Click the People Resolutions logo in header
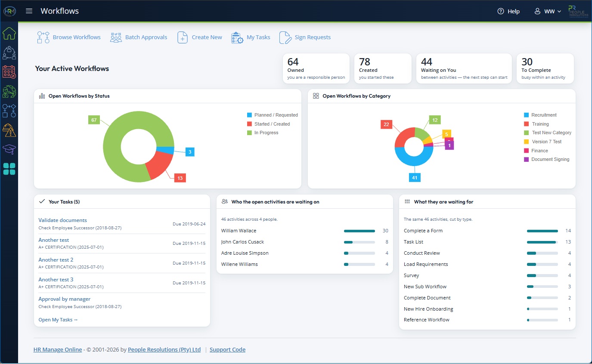592x364 pixels. [x=578, y=11]
